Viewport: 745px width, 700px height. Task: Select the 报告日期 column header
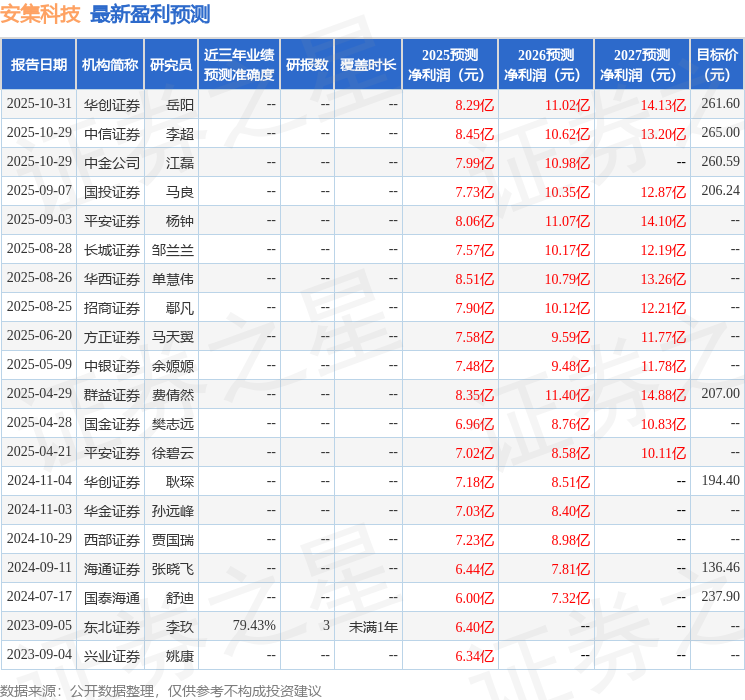[x=39, y=64]
